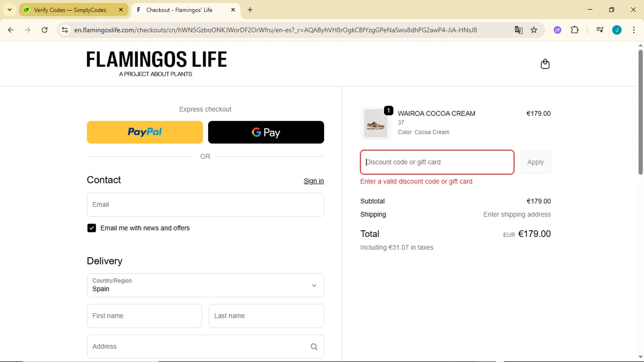
Task: Open the Extensions puzzle icon
Action: coord(575,30)
